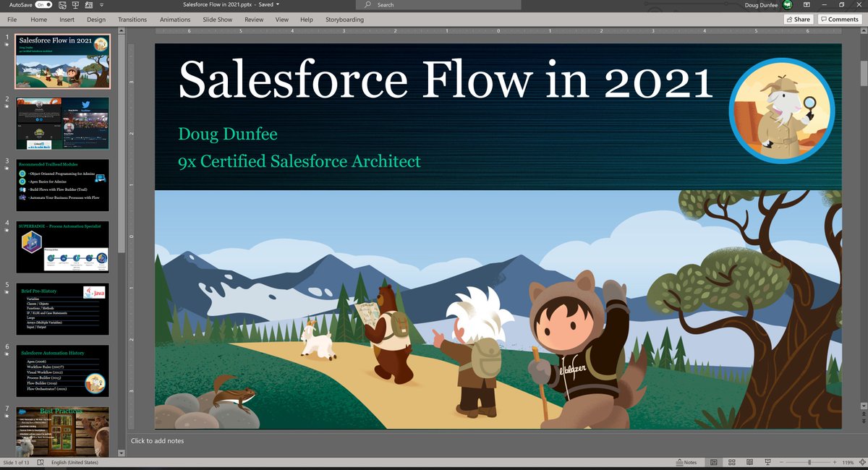The height and width of the screenshot is (470, 868).
Task: Switch to Normal view icon
Action: coord(714,463)
